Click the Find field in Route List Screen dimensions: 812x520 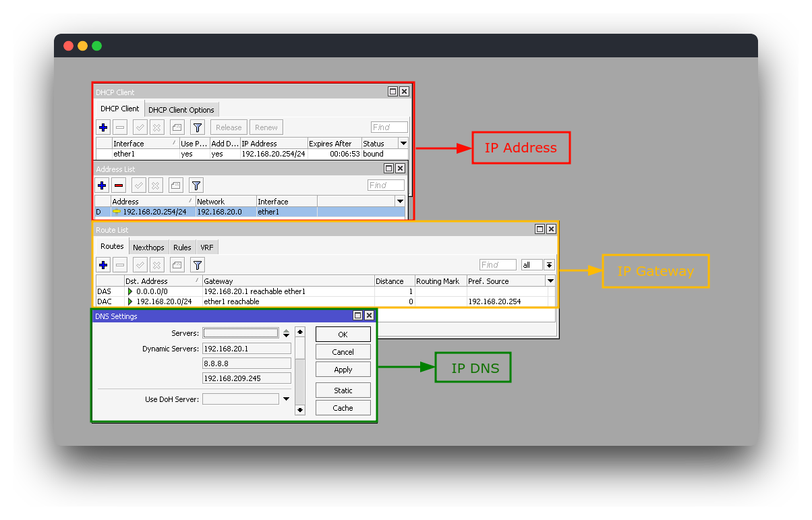click(x=497, y=264)
